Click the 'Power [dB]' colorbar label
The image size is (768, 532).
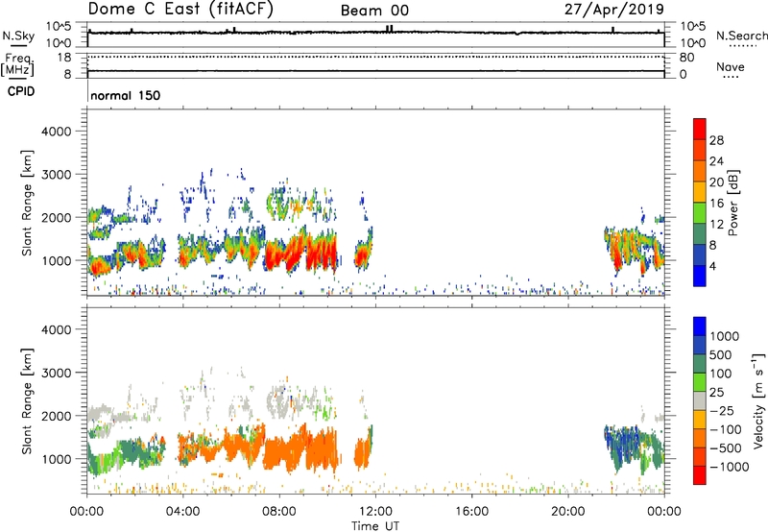(732, 203)
